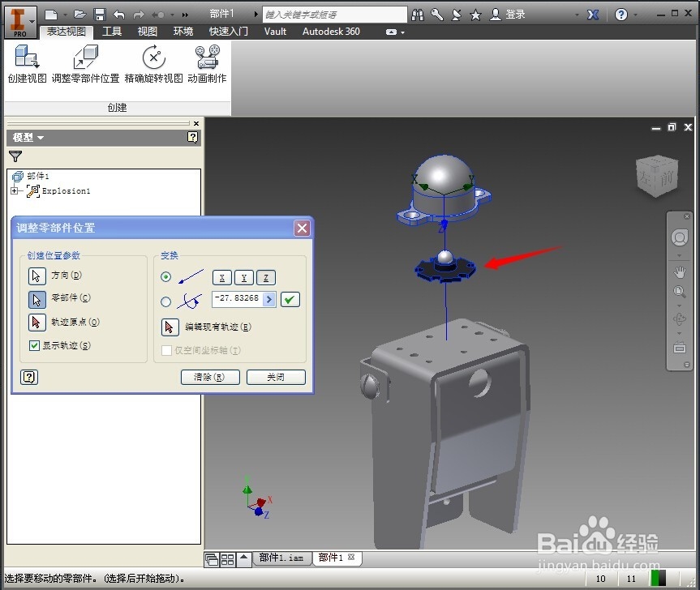Redo the last action

point(139,15)
